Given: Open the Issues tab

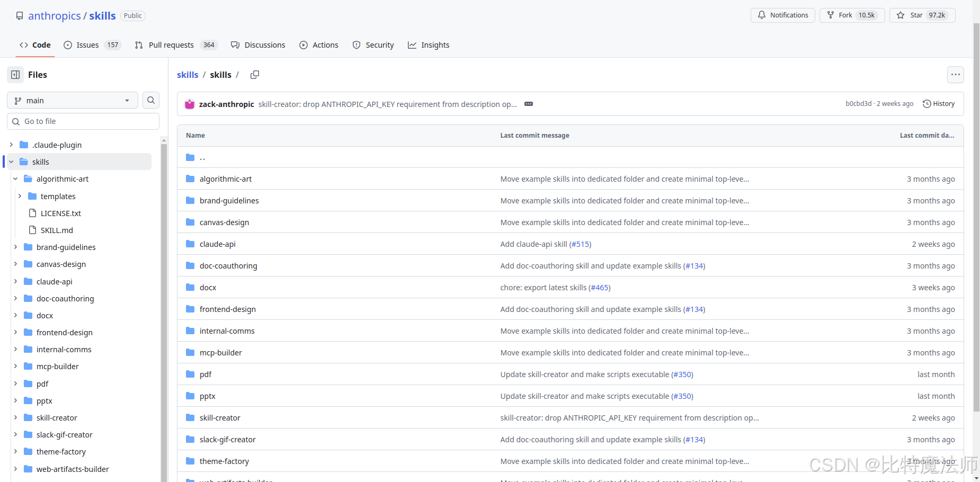Looking at the screenshot, I should (92, 45).
